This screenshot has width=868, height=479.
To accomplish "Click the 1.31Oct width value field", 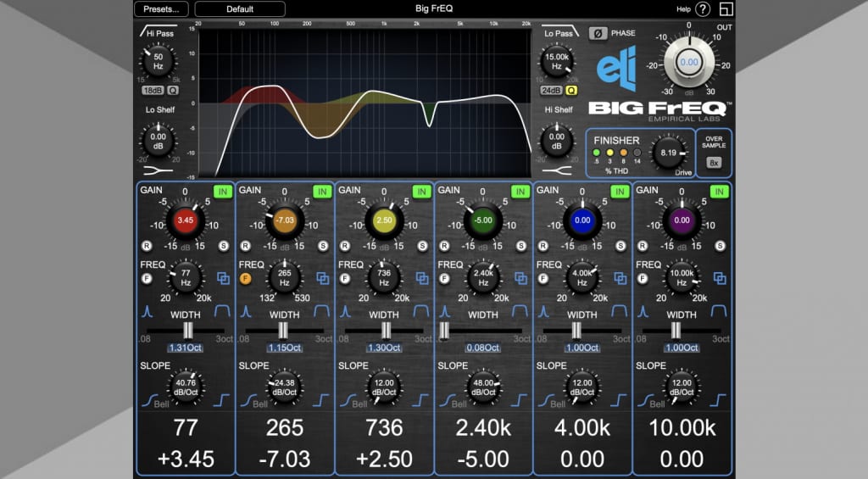I will coord(185,348).
